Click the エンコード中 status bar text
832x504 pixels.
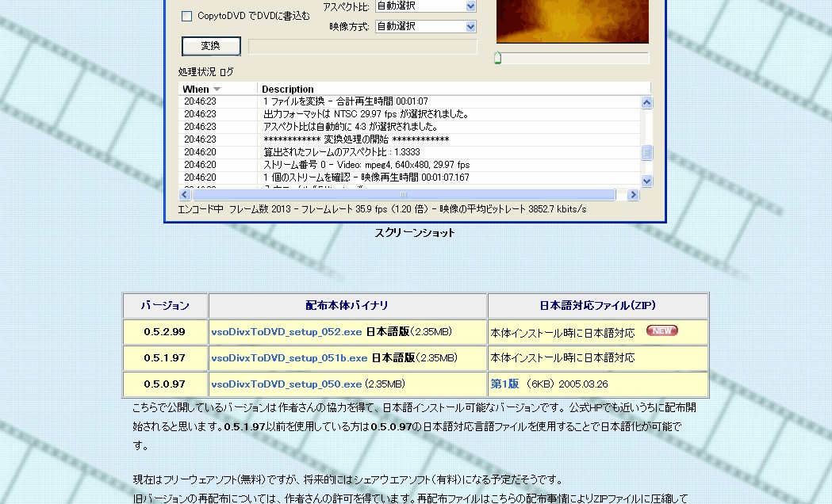pyautogui.click(x=382, y=209)
